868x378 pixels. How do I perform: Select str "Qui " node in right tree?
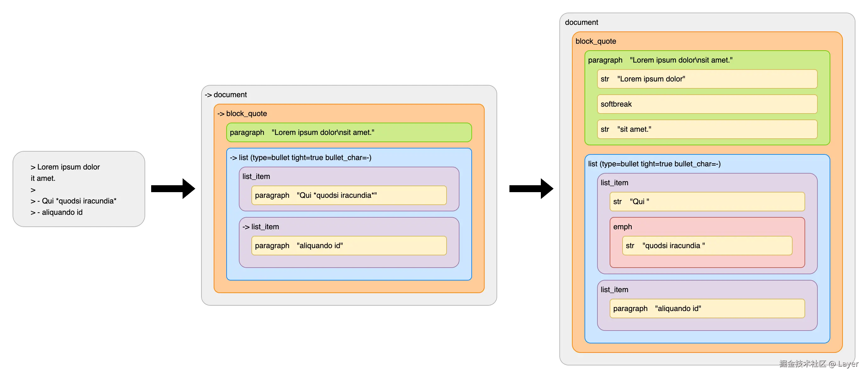(707, 202)
